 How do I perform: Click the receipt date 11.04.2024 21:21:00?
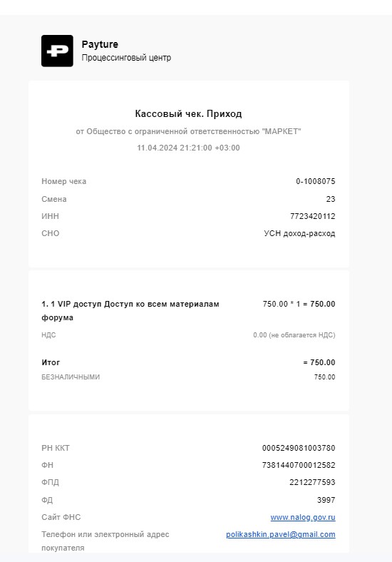(x=175, y=148)
